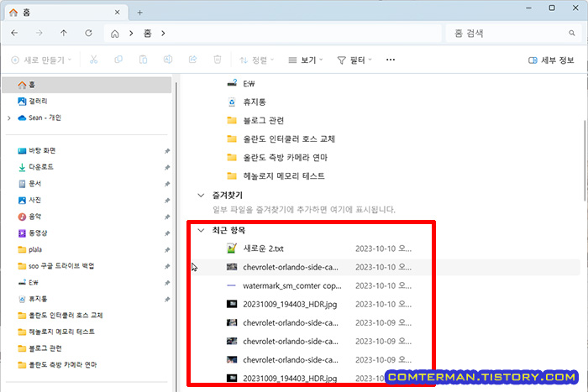Refresh the current folder view

tap(88, 33)
